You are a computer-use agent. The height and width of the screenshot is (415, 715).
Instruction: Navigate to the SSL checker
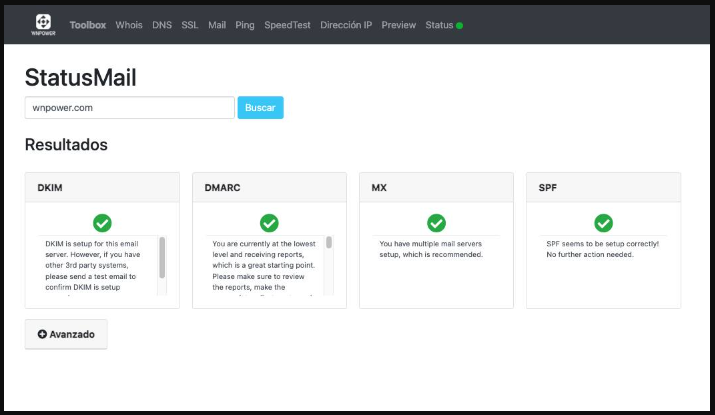pyautogui.click(x=190, y=25)
